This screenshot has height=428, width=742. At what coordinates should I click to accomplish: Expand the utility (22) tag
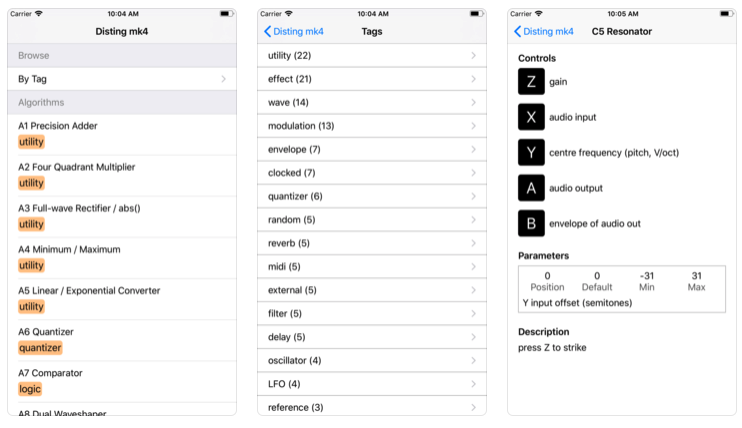372,55
